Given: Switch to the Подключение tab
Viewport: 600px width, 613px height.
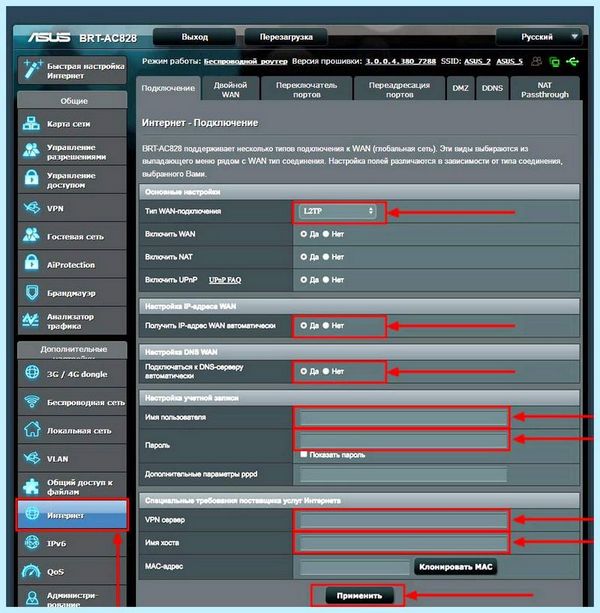Looking at the screenshot, I should click(168, 88).
